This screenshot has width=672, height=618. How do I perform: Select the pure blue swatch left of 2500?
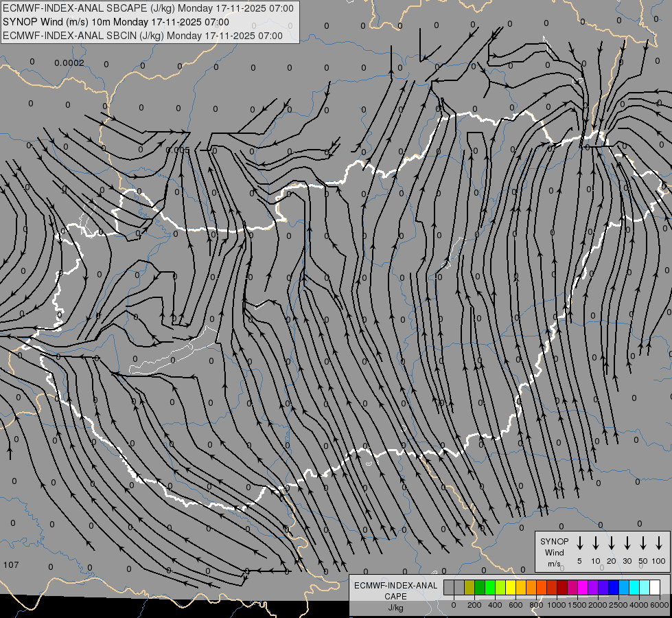613,587
